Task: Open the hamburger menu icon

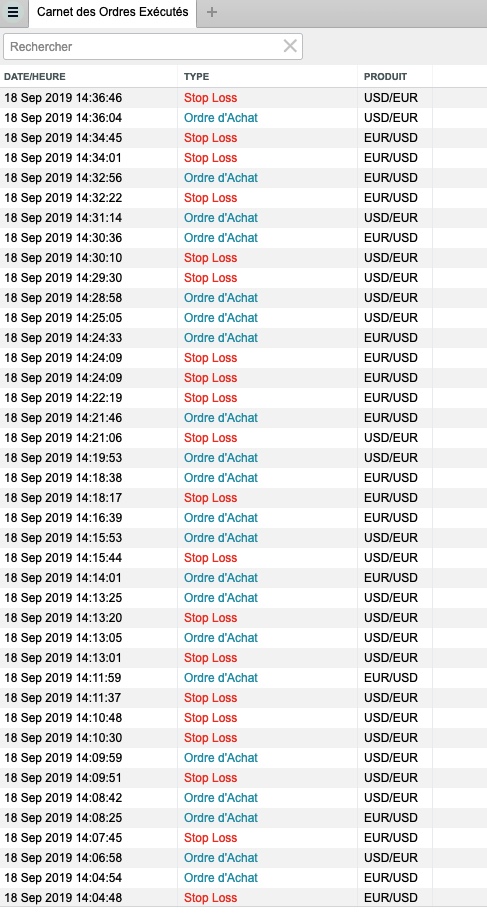Action: pos(13,12)
